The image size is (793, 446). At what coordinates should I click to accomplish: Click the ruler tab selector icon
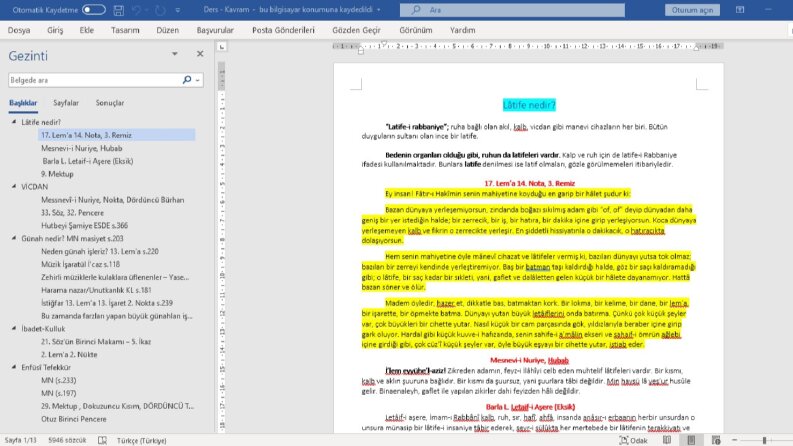[x=222, y=47]
